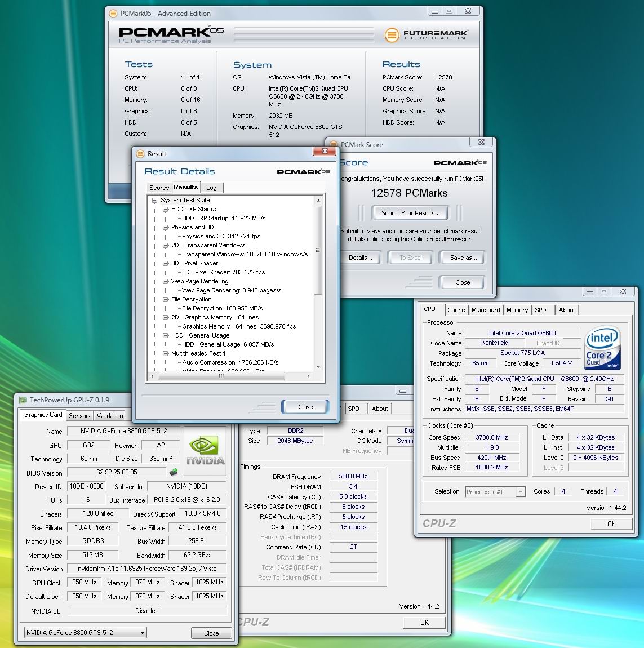
Task: Select 'Web Page Rendering: 3.946 pages/s' row
Action: coord(232,291)
